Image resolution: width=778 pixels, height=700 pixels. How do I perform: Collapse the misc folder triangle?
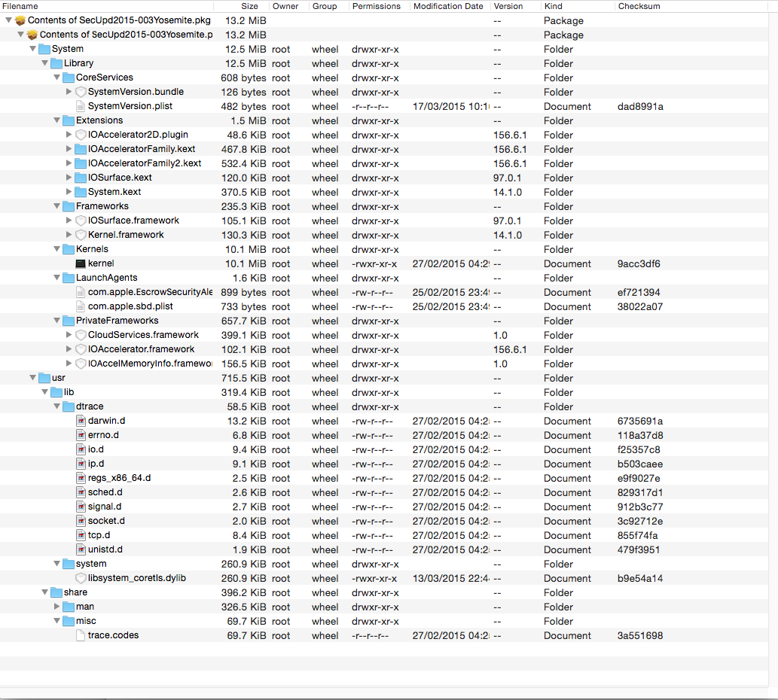tap(56, 621)
